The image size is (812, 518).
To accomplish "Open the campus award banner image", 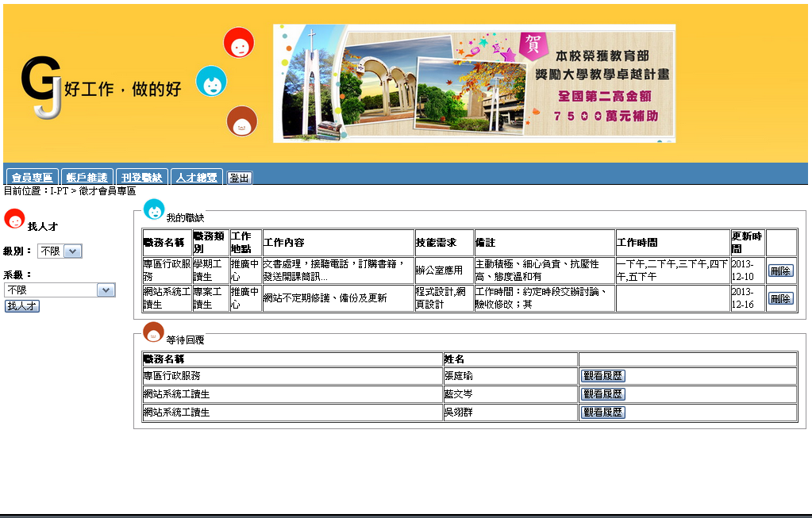I will tap(474, 83).
